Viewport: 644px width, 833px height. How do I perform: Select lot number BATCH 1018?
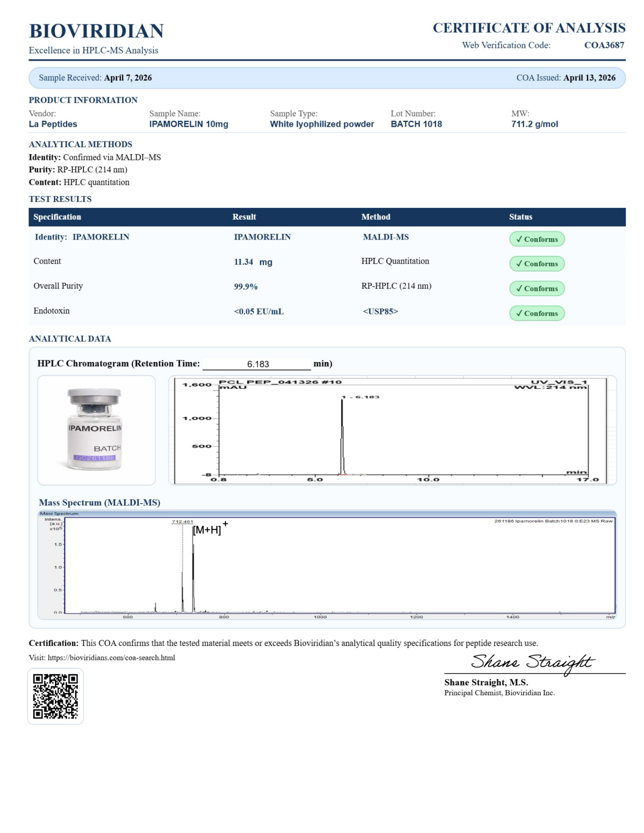point(416,124)
